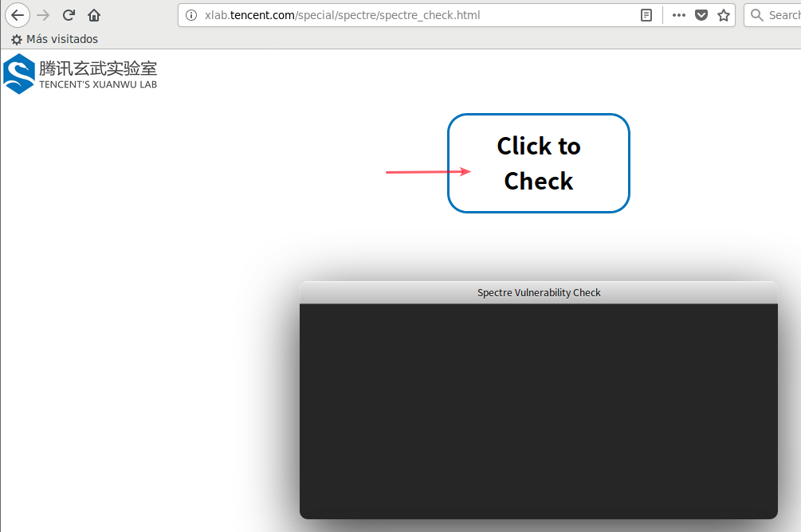The height and width of the screenshot is (532, 801).
Task: Click the 腾讯玄武实验室 heading text
Action: (98, 68)
